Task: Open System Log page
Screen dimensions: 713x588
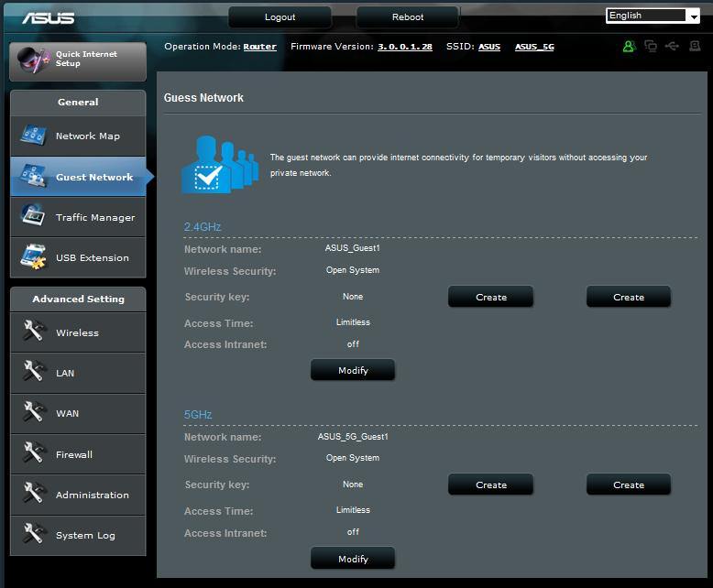Action: tap(78, 535)
